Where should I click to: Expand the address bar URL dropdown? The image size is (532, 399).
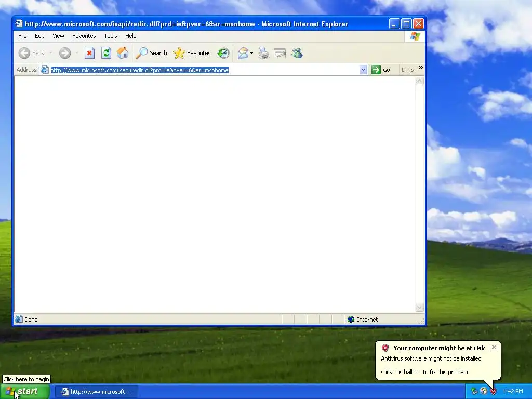click(363, 70)
